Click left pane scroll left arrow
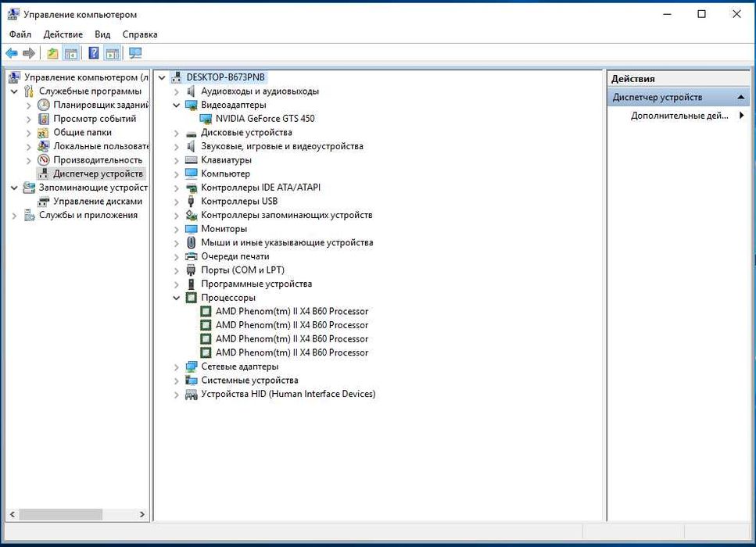Image resolution: width=756 pixels, height=547 pixels. point(13,514)
